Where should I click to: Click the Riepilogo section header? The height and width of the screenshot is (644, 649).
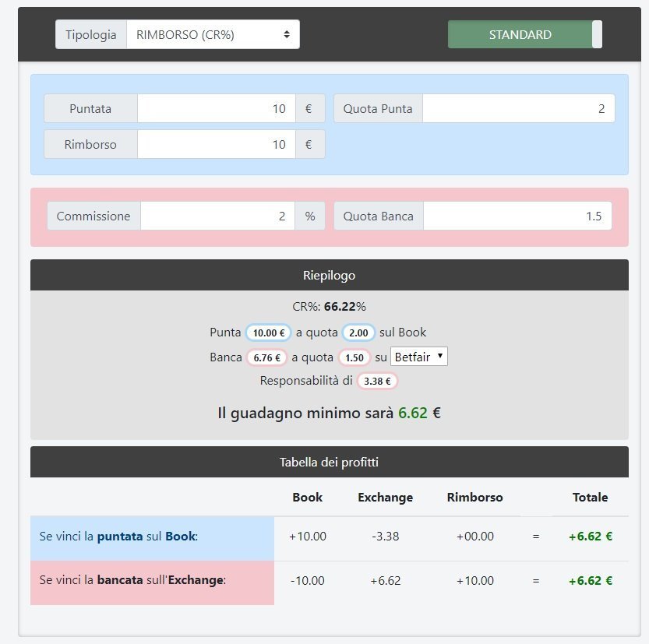329,275
